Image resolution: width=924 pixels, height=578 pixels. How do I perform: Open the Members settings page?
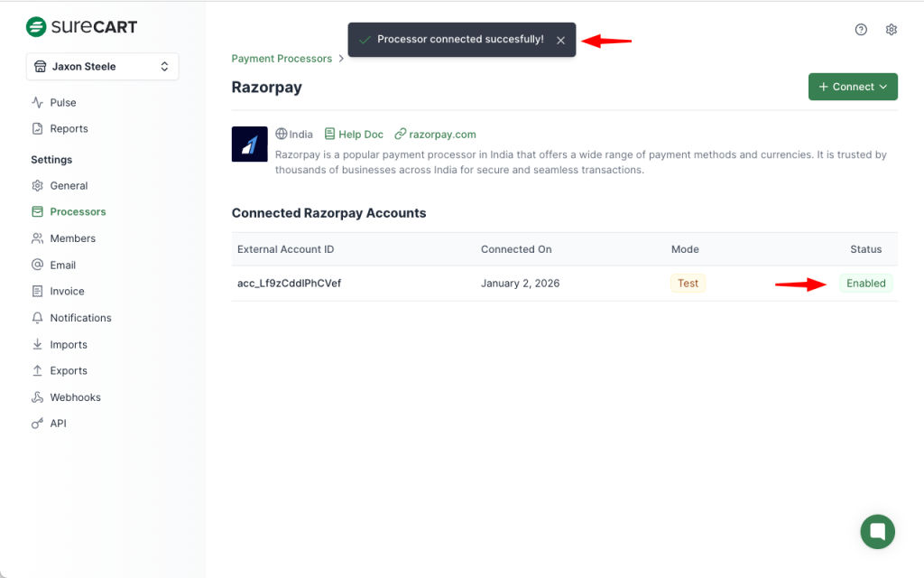click(72, 238)
